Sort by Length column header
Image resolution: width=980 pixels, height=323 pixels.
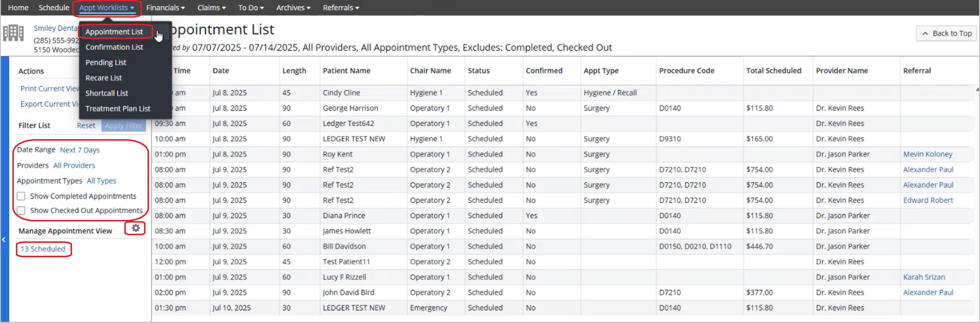click(294, 71)
